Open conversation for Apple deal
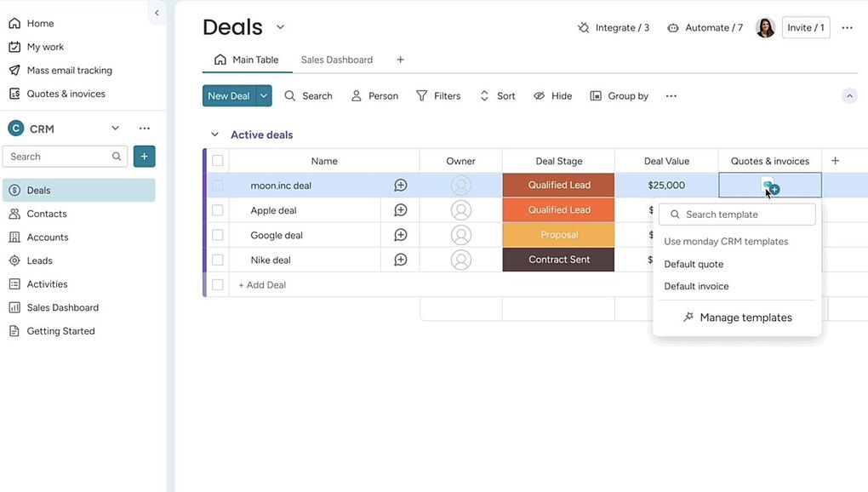Viewport: 868px width, 492px height. pos(400,210)
